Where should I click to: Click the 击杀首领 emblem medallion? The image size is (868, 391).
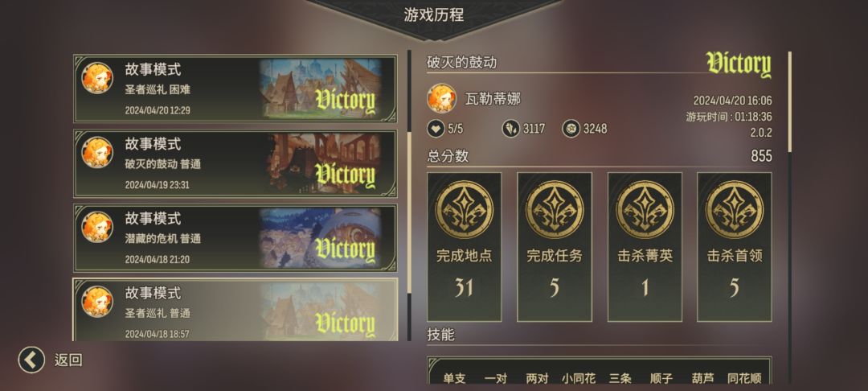click(x=735, y=209)
